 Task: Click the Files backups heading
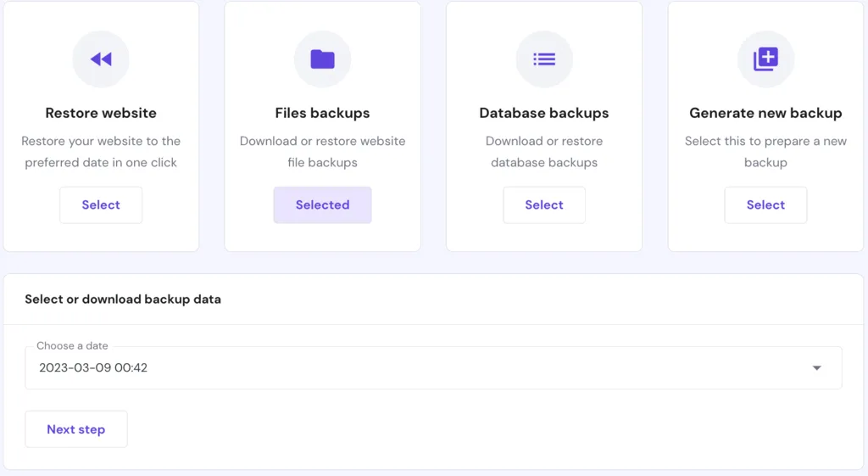323,113
